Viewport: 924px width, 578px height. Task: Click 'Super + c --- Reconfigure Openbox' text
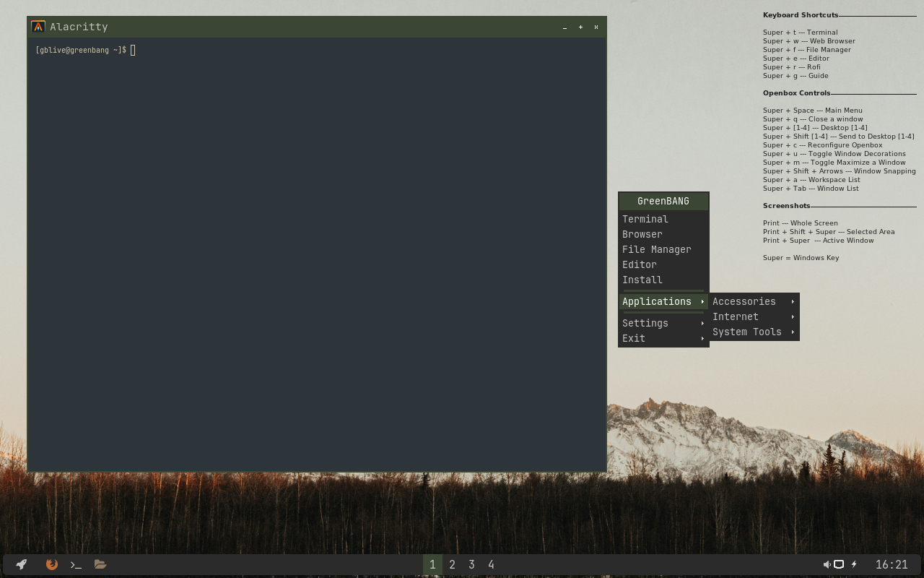point(823,145)
